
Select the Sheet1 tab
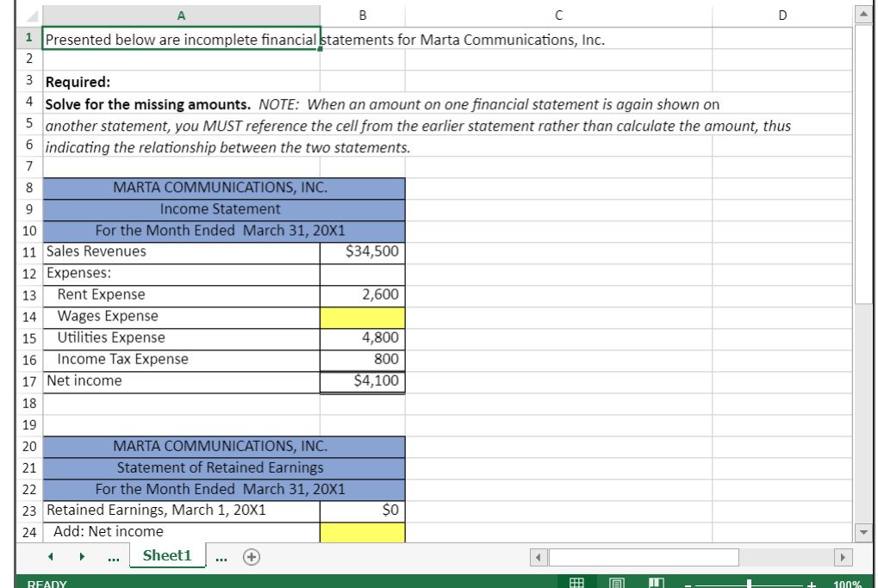(167, 555)
